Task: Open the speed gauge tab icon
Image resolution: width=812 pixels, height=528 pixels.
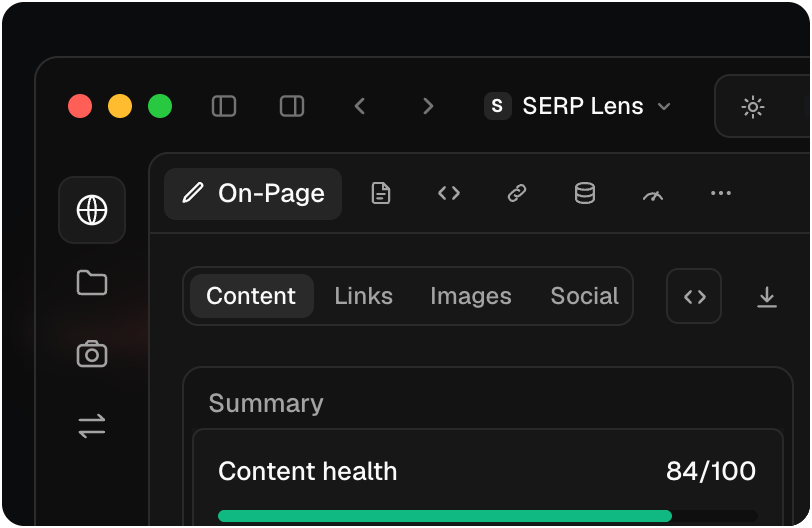Action: (653, 196)
